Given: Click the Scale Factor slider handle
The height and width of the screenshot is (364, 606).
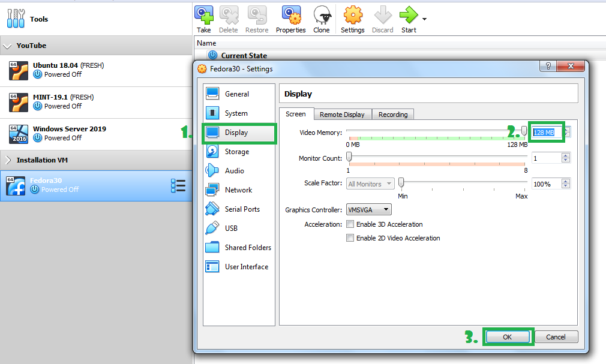Looking at the screenshot, I should coord(401,182).
